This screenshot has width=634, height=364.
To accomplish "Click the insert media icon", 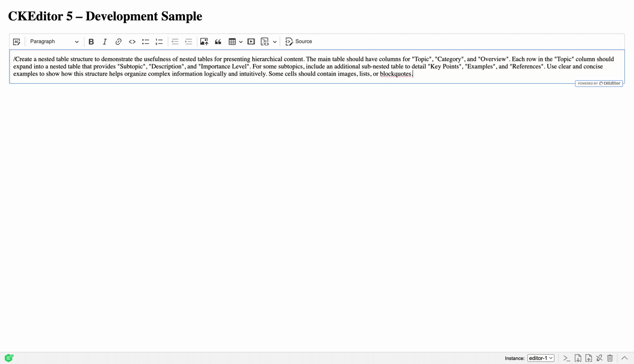I will point(251,42).
